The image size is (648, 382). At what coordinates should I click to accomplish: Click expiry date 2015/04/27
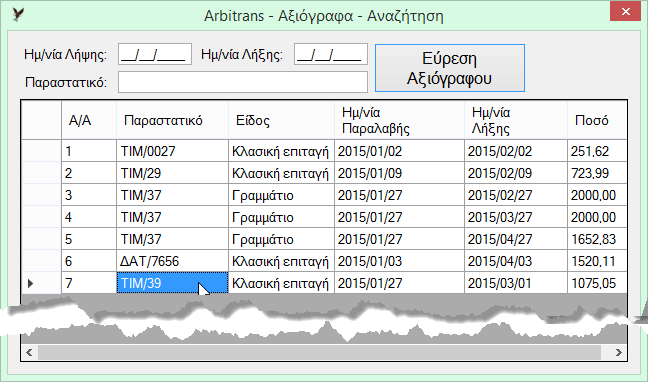pyautogui.click(x=516, y=239)
